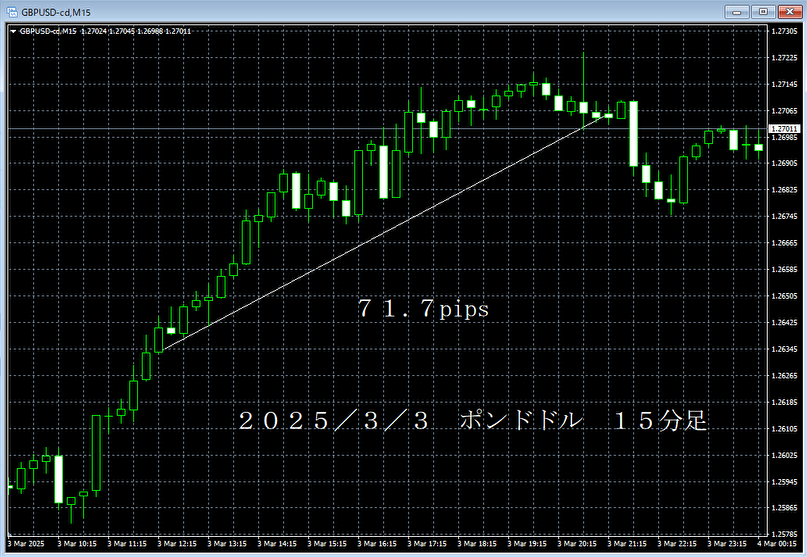Close the GBPUSD-cd,M15 chart window
The image size is (807, 557).
click(x=787, y=11)
